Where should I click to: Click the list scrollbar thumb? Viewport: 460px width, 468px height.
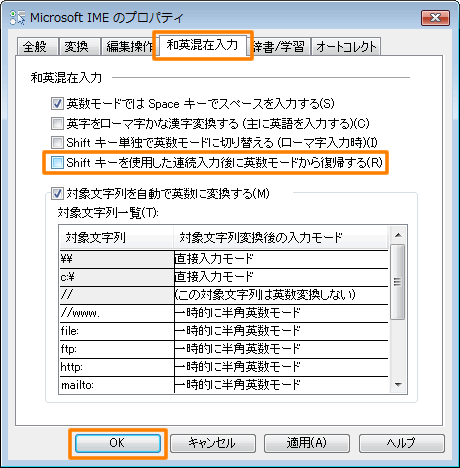pyautogui.click(x=397, y=282)
